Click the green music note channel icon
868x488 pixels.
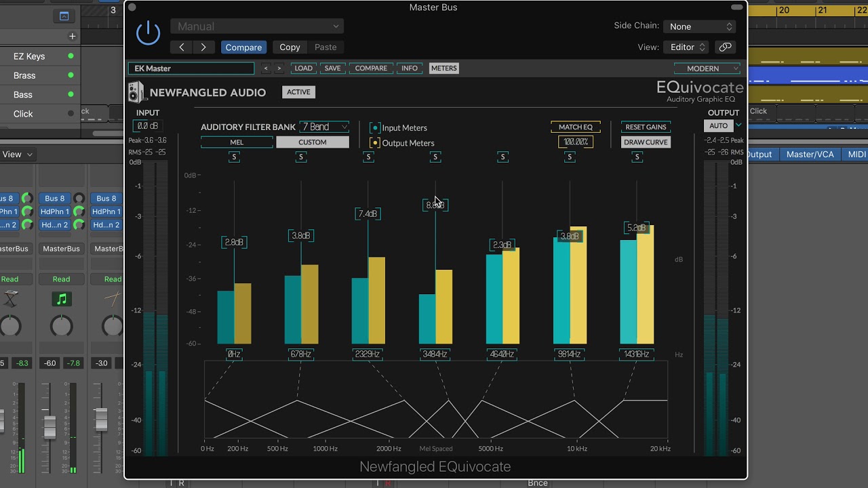pyautogui.click(x=62, y=299)
